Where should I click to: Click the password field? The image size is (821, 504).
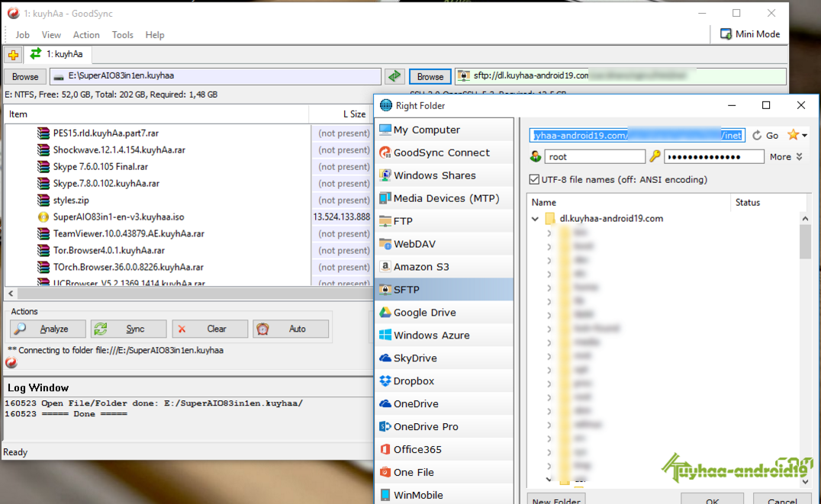(714, 156)
